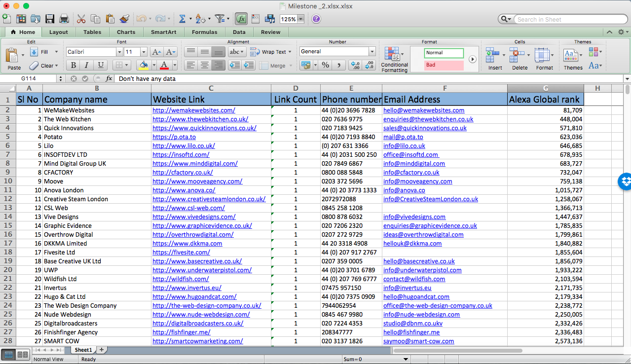The height and width of the screenshot is (364, 631).
Task: Increase text indent
Action: (x=249, y=65)
